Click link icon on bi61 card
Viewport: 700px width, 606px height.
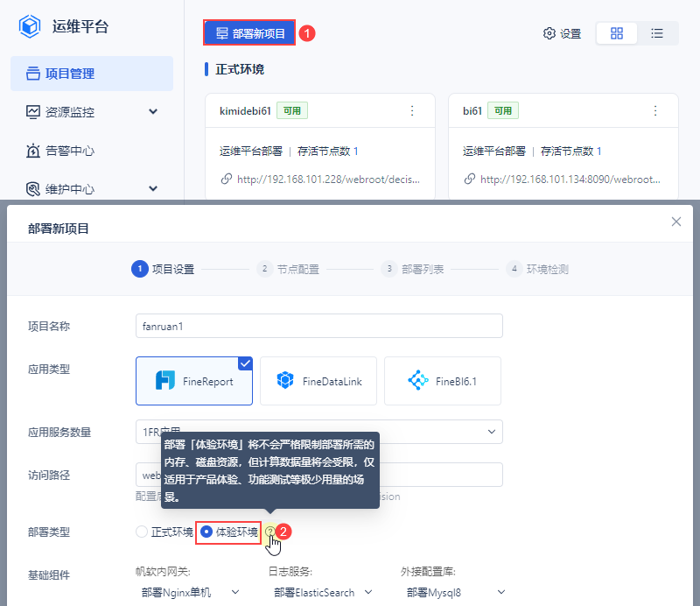coord(470,180)
